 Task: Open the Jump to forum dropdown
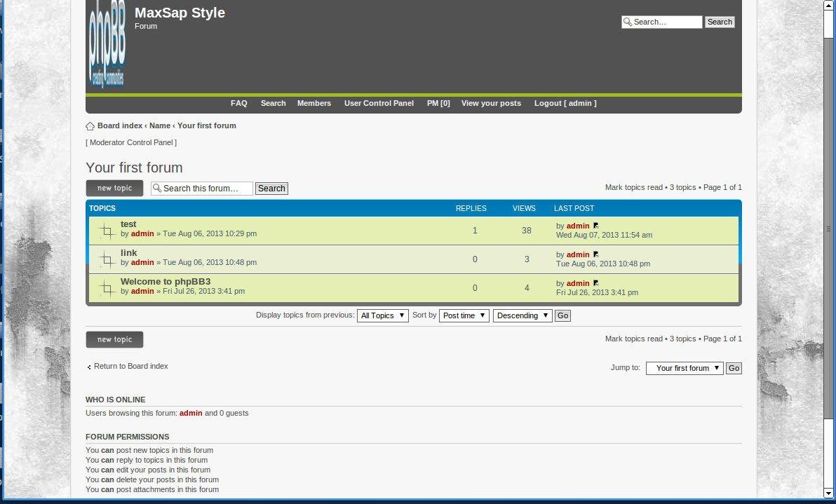pyautogui.click(x=684, y=368)
